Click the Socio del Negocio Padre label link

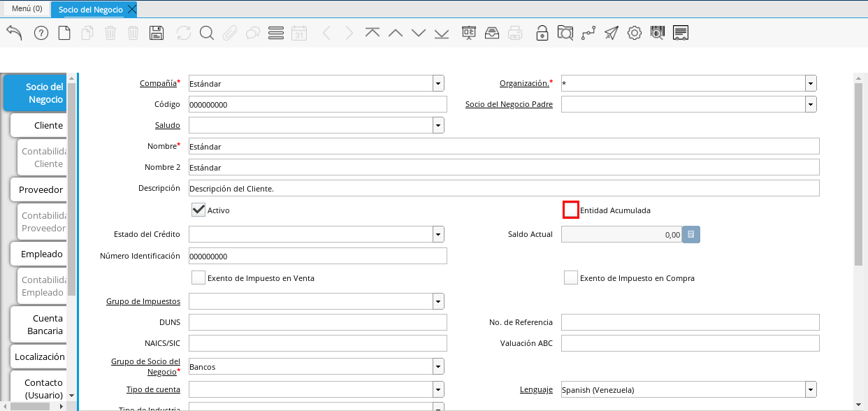pos(509,104)
